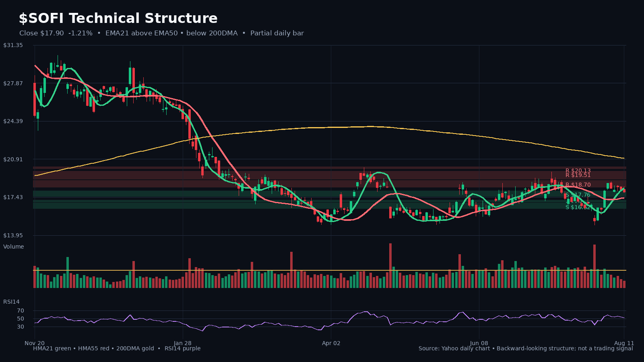Click the "RSI14 purple" legend entry
This screenshot has height=362, width=644.
tap(182, 348)
